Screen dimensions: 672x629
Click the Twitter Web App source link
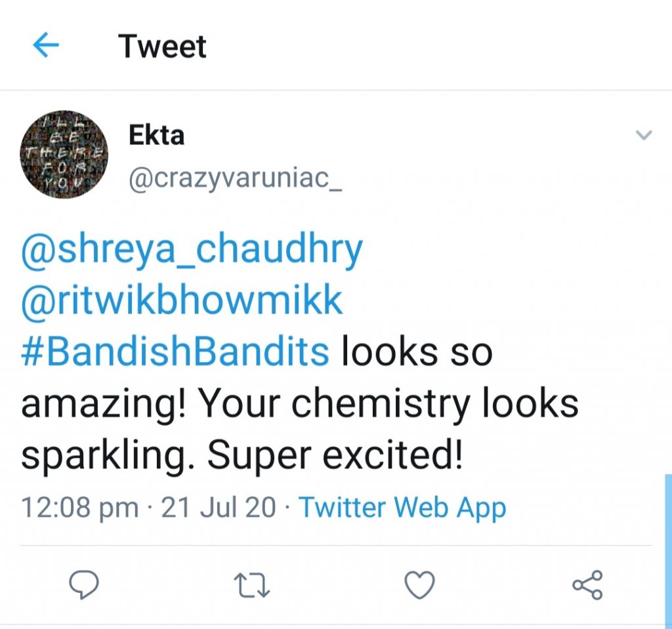point(402,508)
